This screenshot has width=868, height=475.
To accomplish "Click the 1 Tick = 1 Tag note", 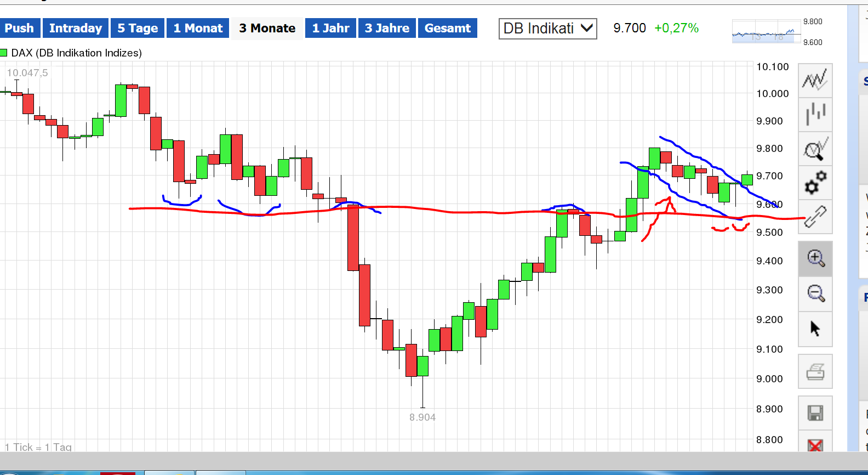I will (38, 447).
